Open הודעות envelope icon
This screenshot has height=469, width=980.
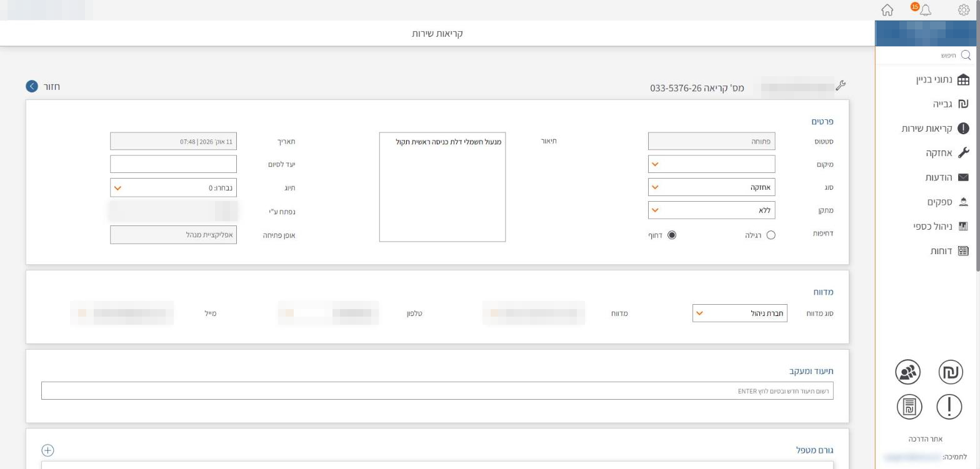(963, 177)
